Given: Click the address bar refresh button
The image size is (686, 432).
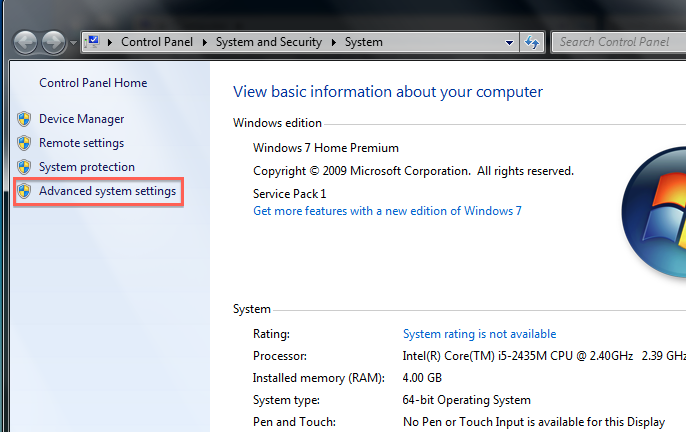Looking at the screenshot, I should (x=532, y=42).
